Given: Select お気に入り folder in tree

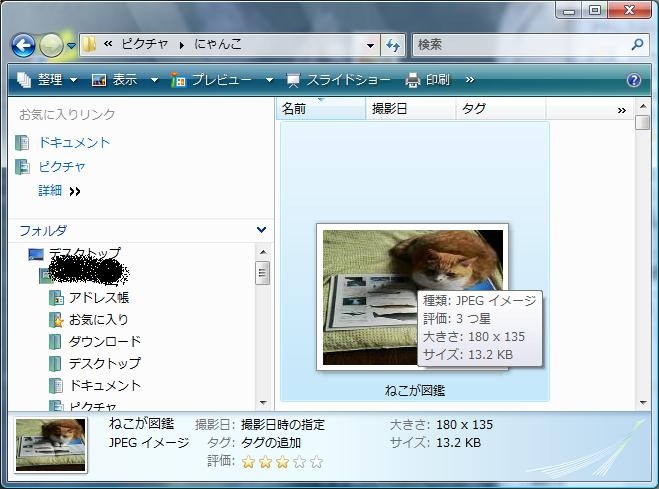Looking at the screenshot, I should pyautogui.click(x=99, y=320).
